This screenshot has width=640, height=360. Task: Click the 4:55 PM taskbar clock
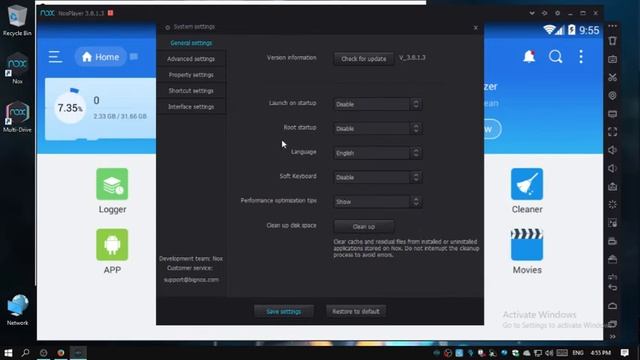[601, 353]
